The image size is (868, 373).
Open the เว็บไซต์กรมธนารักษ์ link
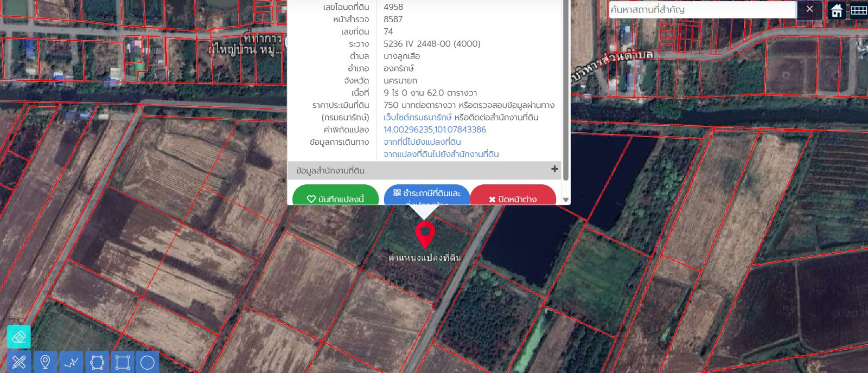(417, 118)
